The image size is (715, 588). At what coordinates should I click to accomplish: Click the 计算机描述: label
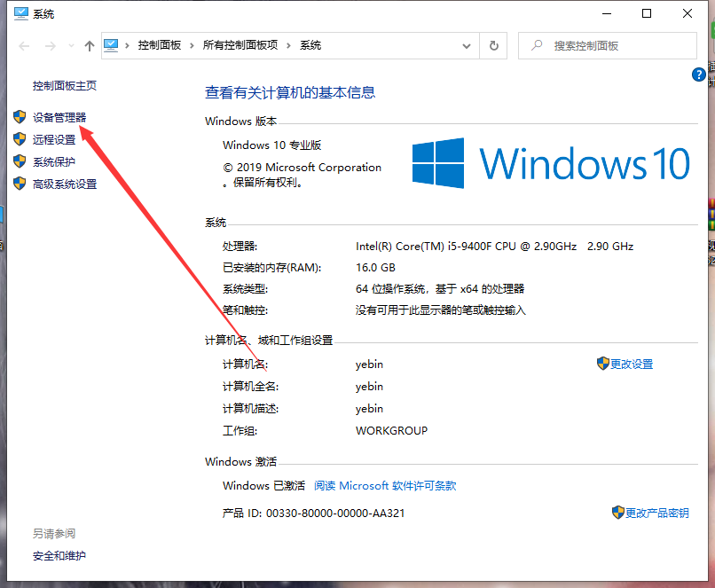tap(250, 409)
